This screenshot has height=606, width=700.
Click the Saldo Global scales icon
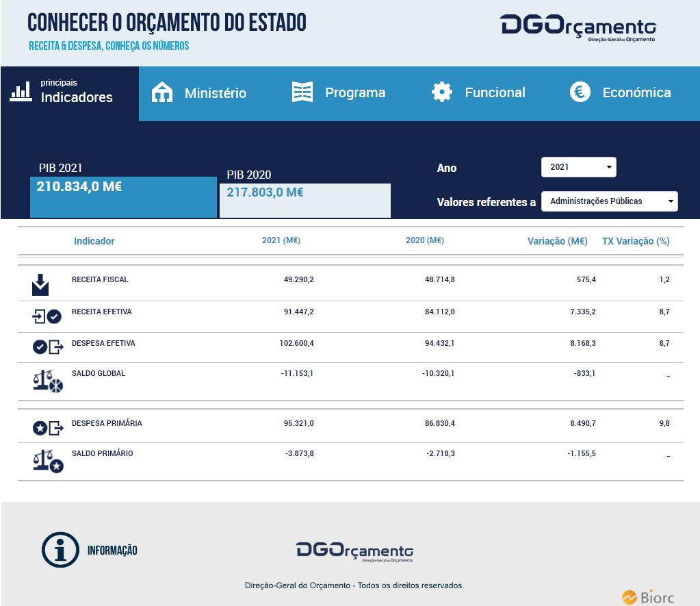[x=48, y=381]
